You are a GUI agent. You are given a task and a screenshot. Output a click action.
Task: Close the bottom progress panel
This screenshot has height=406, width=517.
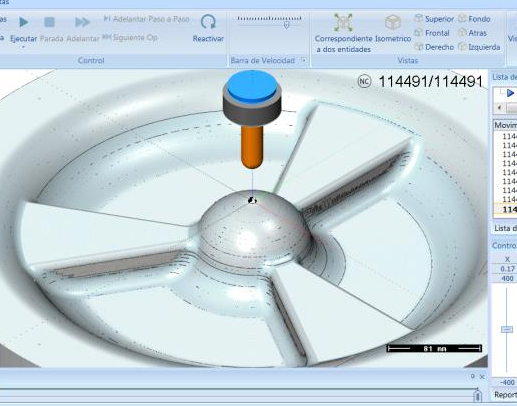(482, 377)
